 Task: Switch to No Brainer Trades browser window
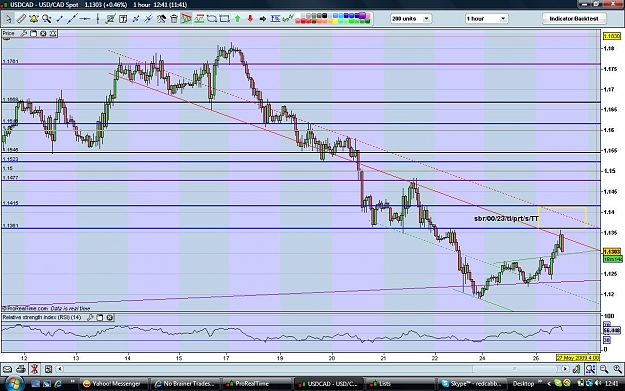(185, 383)
